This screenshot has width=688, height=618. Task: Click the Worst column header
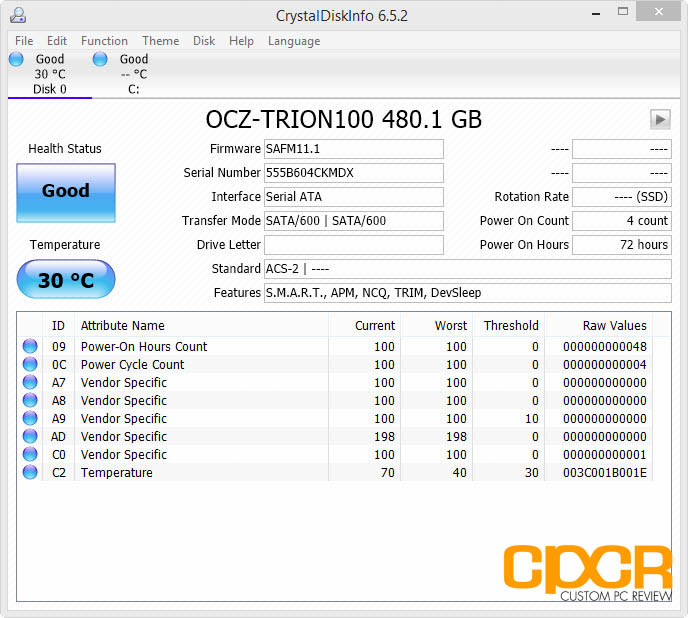tap(436, 326)
